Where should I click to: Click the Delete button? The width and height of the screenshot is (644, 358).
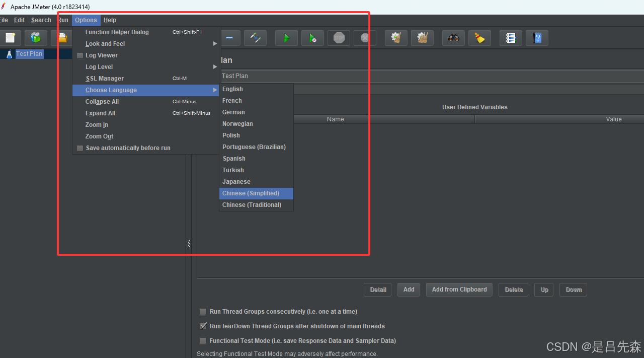(x=514, y=290)
